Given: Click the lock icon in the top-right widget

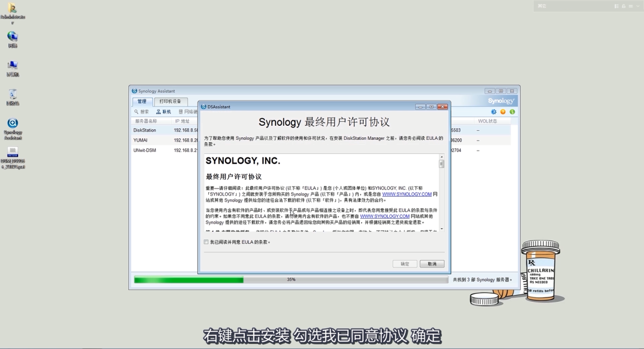Looking at the screenshot, I should pyautogui.click(x=624, y=6).
